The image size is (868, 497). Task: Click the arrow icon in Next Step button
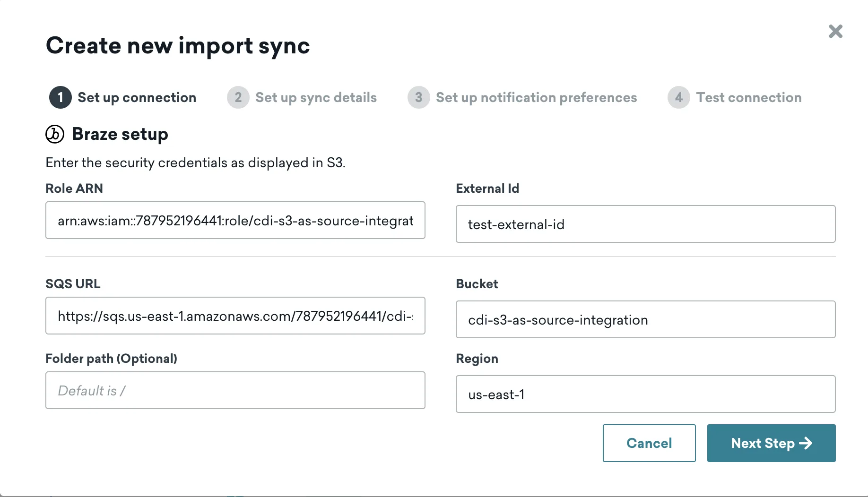pyautogui.click(x=806, y=443)
